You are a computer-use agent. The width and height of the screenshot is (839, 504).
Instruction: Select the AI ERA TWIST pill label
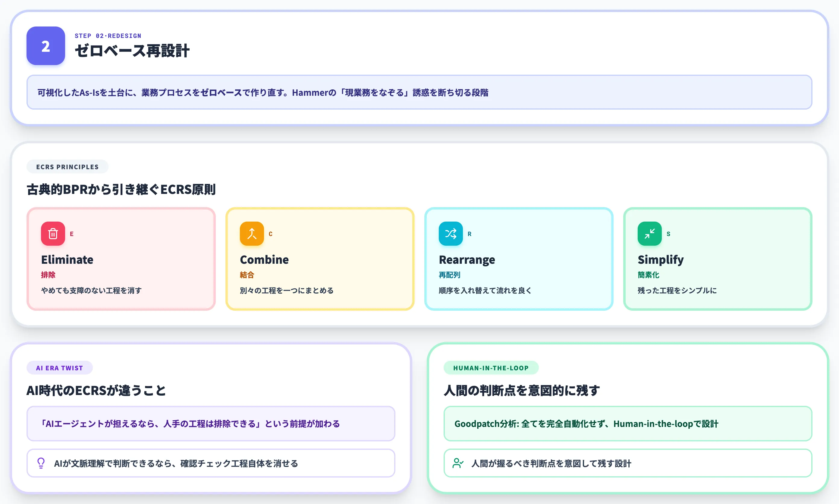[x=59, y=368]
